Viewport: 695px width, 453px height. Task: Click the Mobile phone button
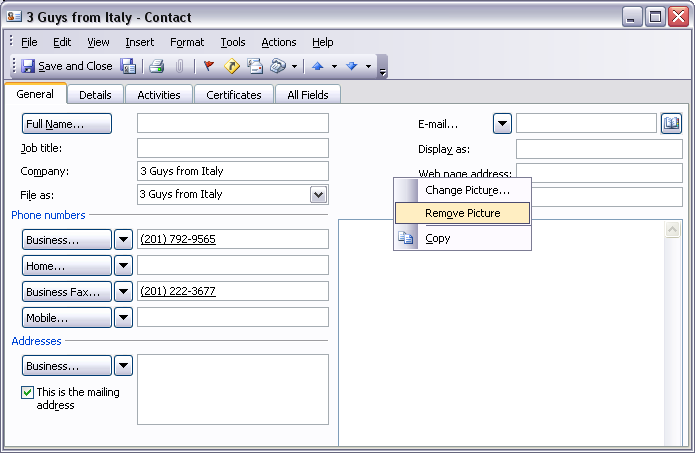click(x=66, y=317)
